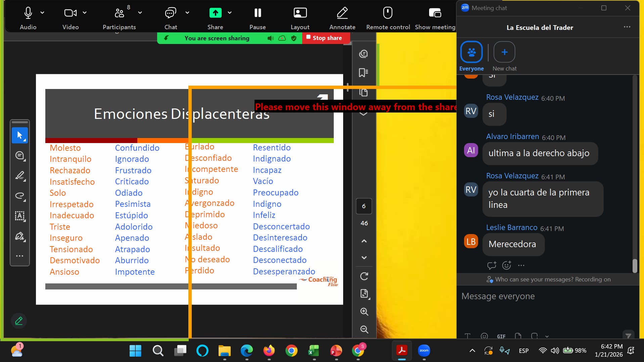644x362 pixels.
Task: Toggle camera with Video button
Action: 70,13
